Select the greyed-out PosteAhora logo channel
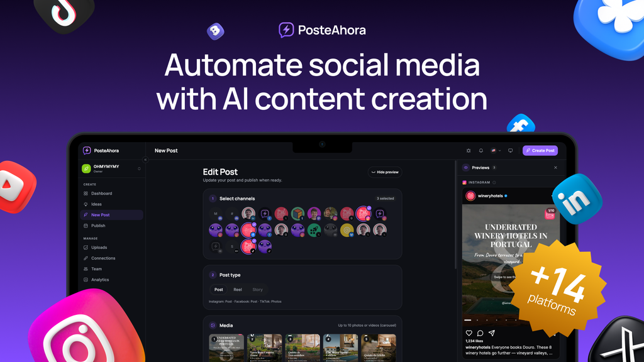This screenshot has height=362, width=644. [x=216, y=246]
